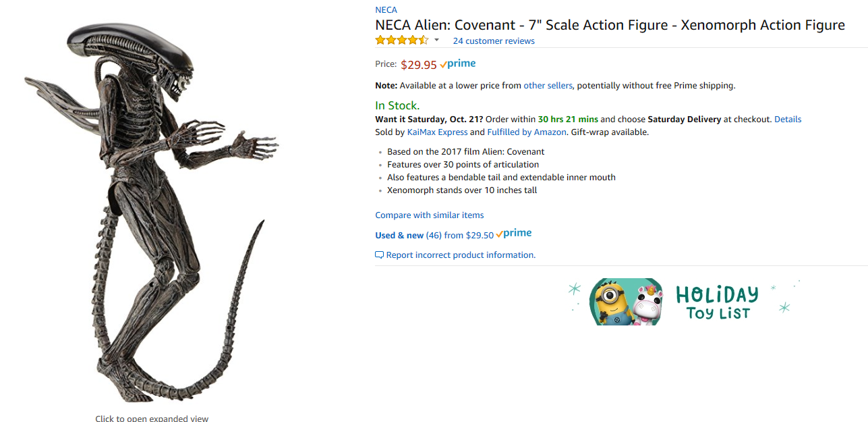Open the Holiday Toy List banner text

[717, 303]
